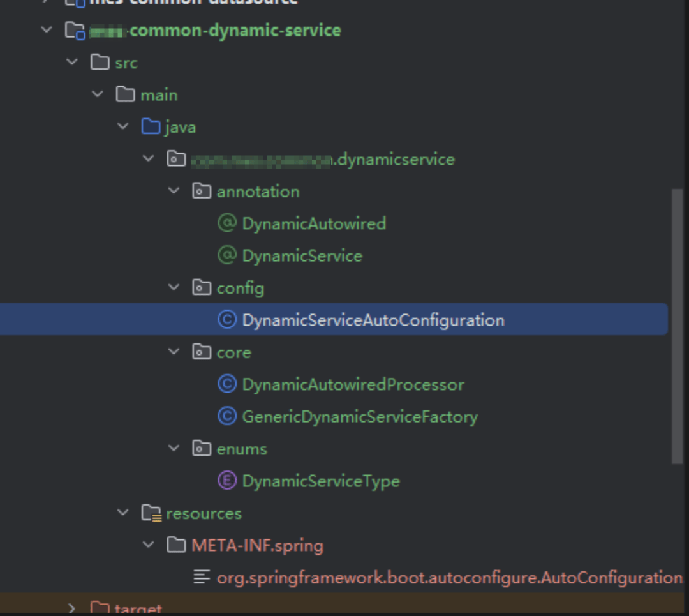Collapse the common-dynamic-service module
Viewport: 689px width, 616px height.
(x=47, y=30)
